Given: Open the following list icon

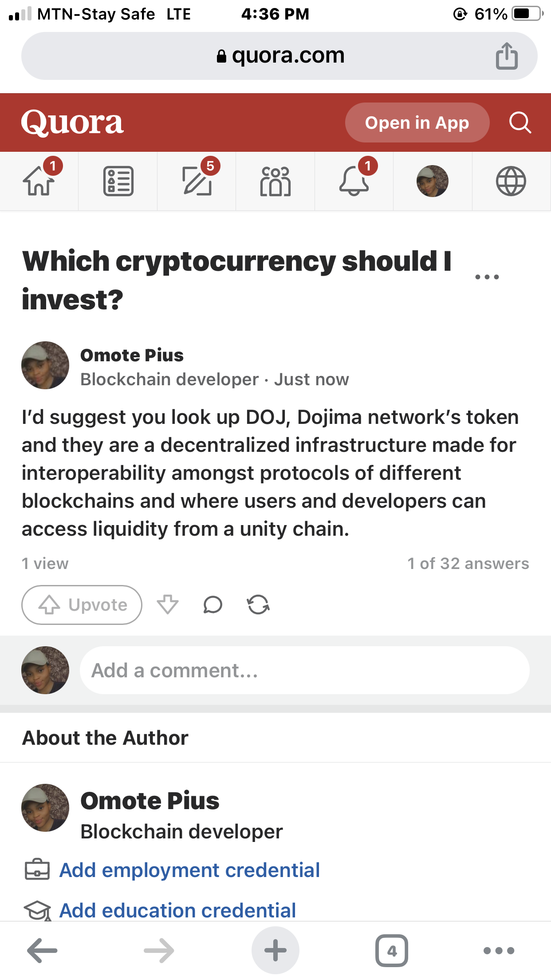Looking at the screenshot, I should (118, 181).
